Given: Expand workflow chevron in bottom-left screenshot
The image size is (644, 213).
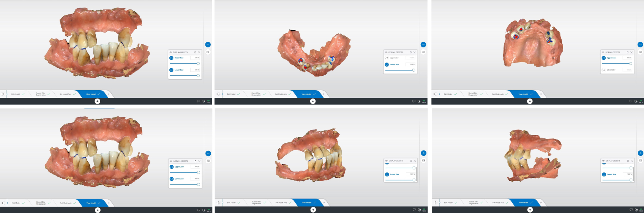Looking at the screenshot, I should pos(7,203).
